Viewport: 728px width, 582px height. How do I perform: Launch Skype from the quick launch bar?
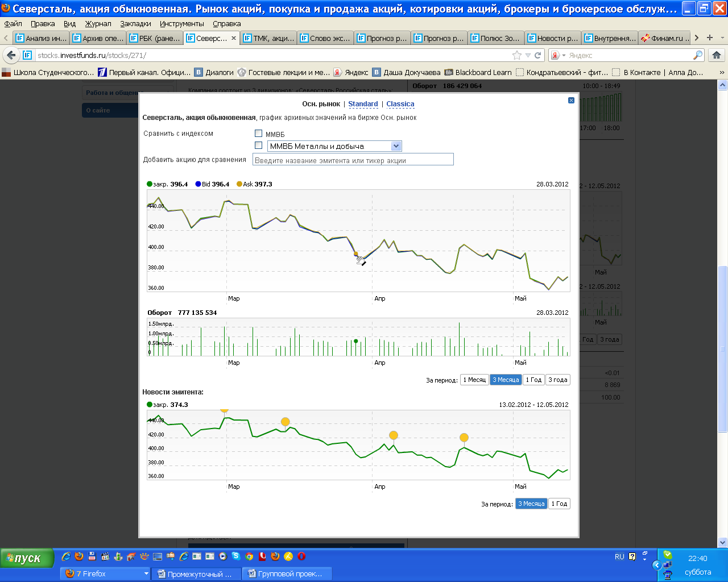click(236, 556)
